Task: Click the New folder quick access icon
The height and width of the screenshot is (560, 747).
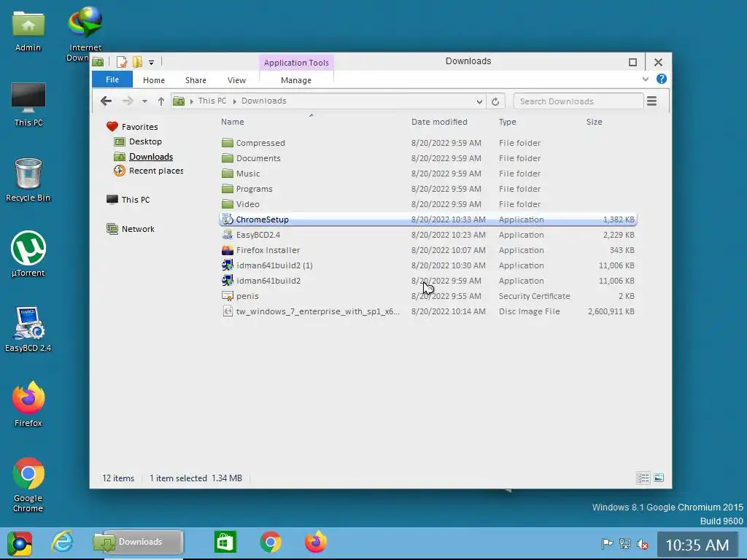Action: pos(137,62)
